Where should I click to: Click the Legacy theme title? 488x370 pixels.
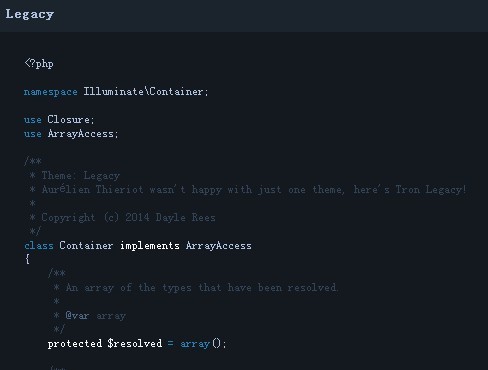(30, 14)
